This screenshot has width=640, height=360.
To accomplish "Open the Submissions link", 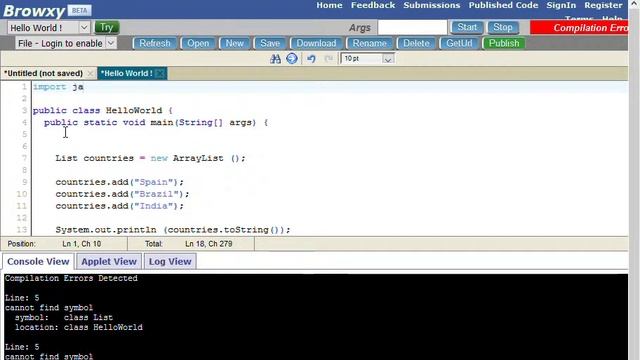I will click(431, 5).
